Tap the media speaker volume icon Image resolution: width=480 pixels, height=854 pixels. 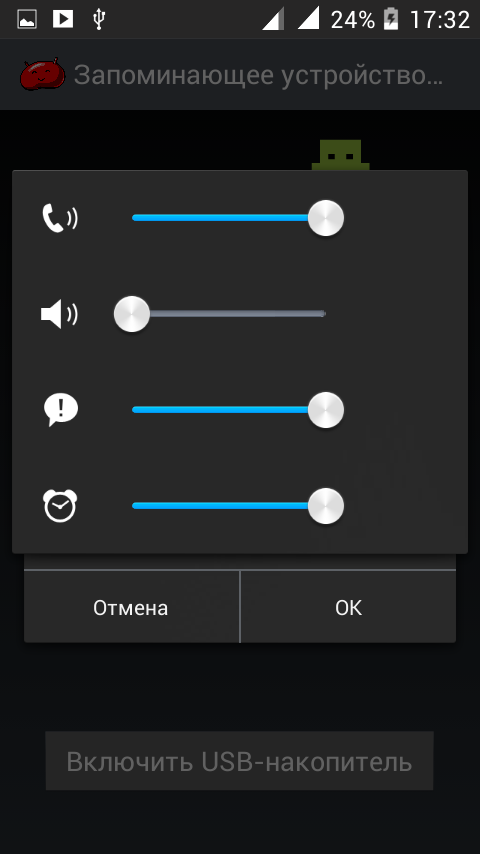(x=59, y=314)
